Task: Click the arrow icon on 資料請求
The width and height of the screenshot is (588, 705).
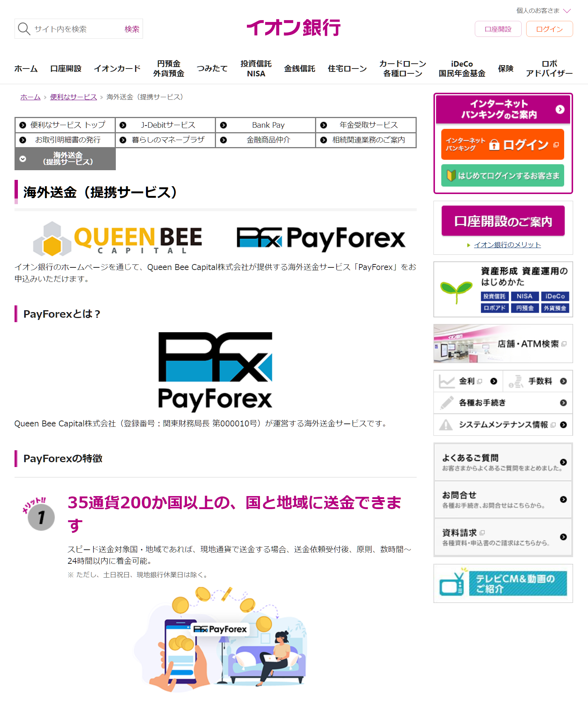Action: point(563,537)
